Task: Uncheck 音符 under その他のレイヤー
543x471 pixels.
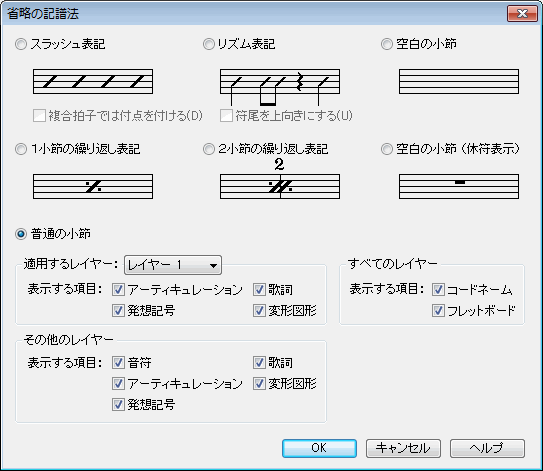Action: coord(118,363)
